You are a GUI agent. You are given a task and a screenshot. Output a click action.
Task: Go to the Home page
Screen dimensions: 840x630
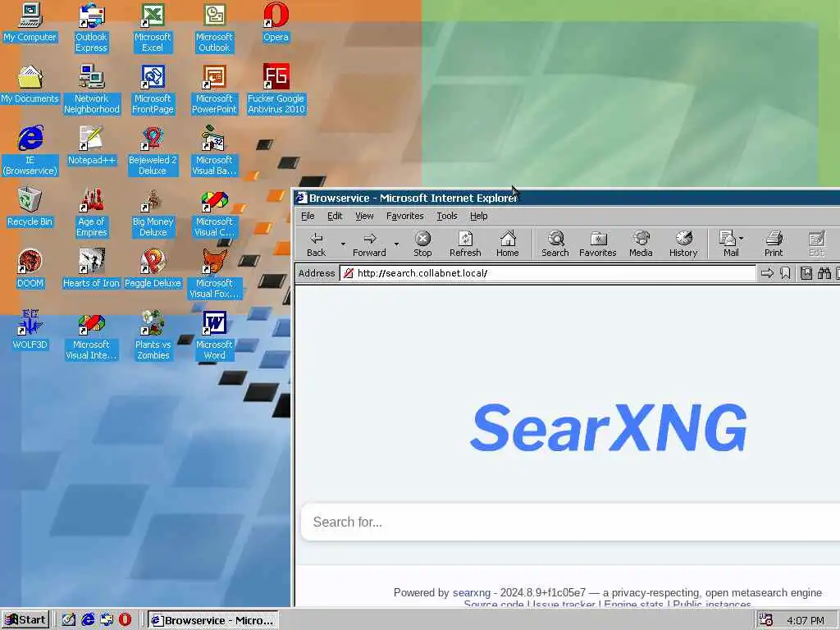tap(507, 244)
